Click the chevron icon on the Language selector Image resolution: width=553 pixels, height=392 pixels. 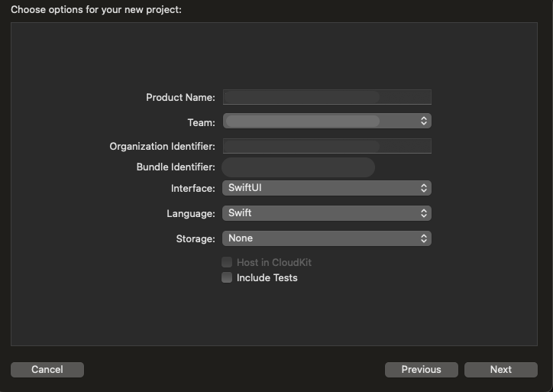(x=424, y=213)
